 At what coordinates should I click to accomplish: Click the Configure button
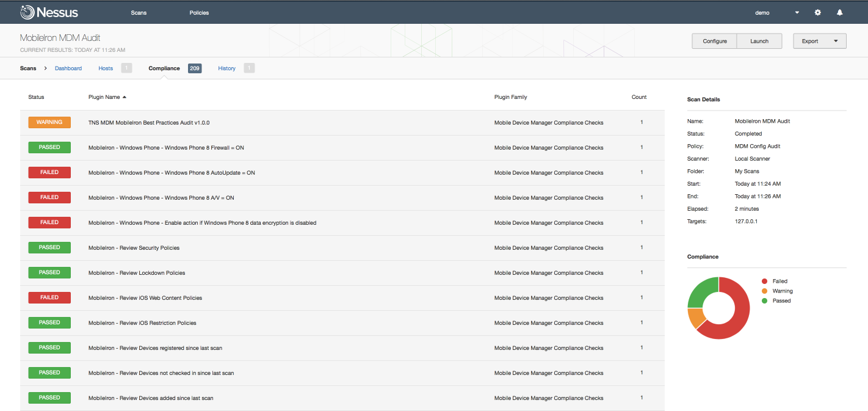(x=715, y=41)
